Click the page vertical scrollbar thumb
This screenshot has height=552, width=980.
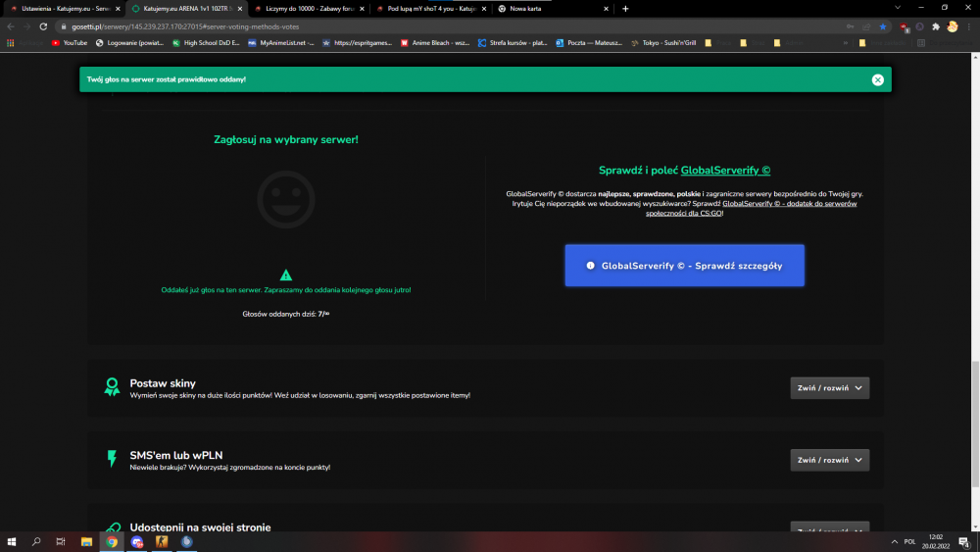point(975,424)
